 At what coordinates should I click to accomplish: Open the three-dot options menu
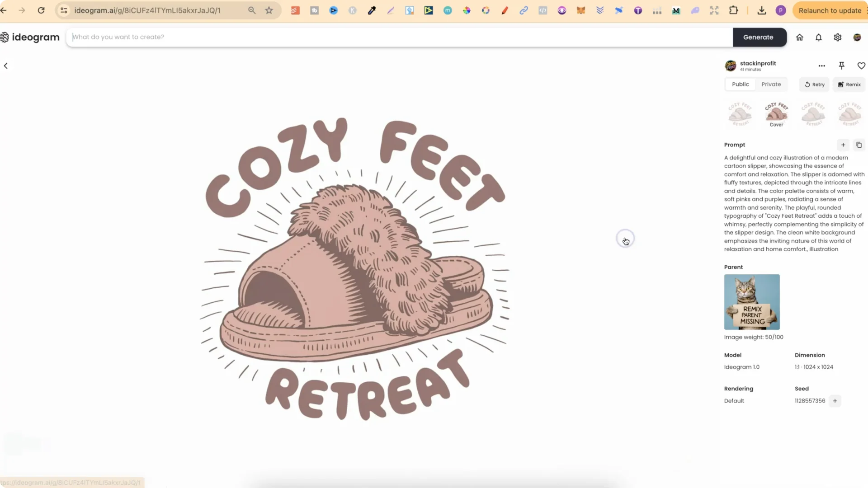pos(822,66)
